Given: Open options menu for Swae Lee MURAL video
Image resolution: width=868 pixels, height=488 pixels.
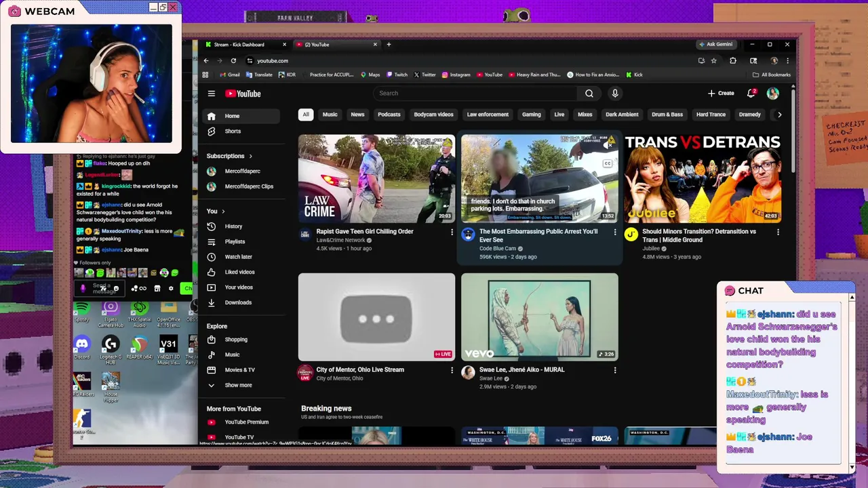Looking at the screenshot, I should (615, 371).
